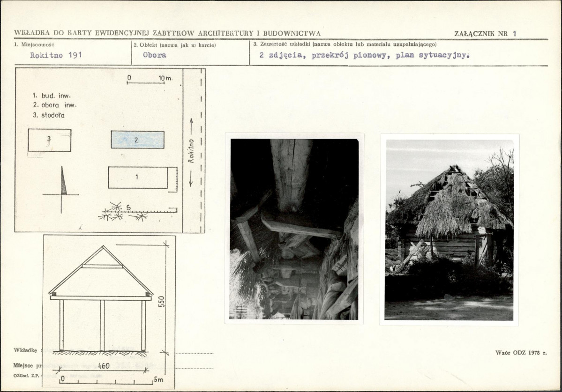
Task: Click the roof gable in cross-section drawing
Action: pyautogui.click(x=101, y=270)
